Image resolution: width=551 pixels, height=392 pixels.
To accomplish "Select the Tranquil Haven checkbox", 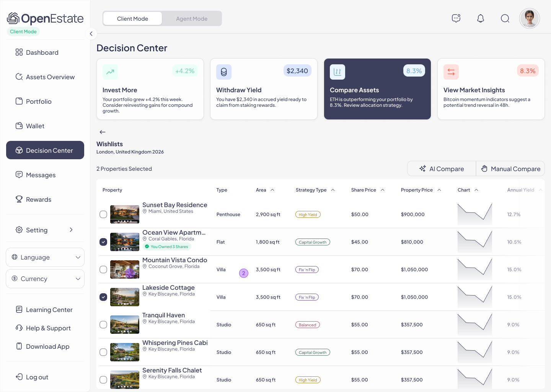I will pyautogui.click(x=103, y=325).
